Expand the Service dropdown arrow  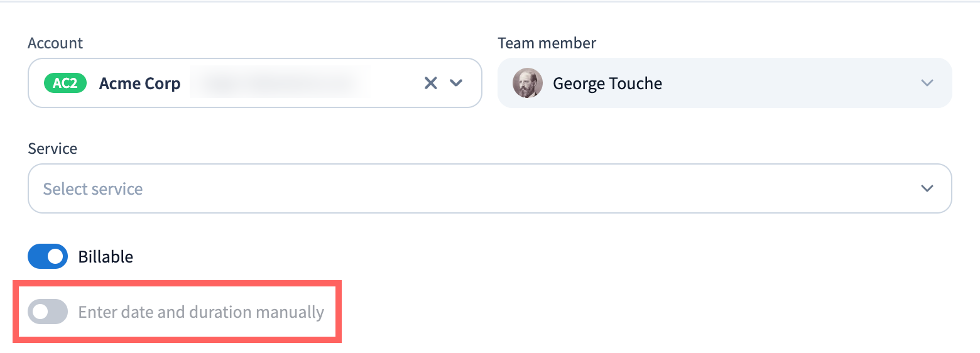click(x=927, y=188)
